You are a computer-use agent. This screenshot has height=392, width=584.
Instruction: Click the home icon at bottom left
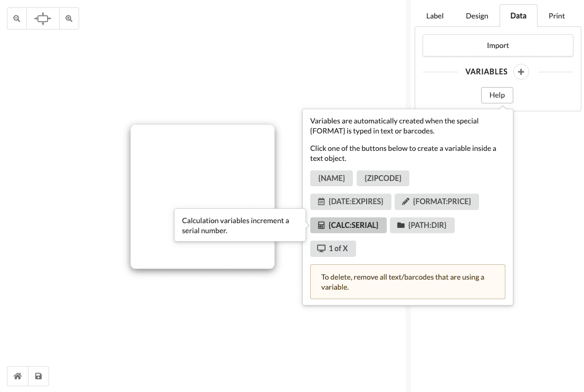17,376
